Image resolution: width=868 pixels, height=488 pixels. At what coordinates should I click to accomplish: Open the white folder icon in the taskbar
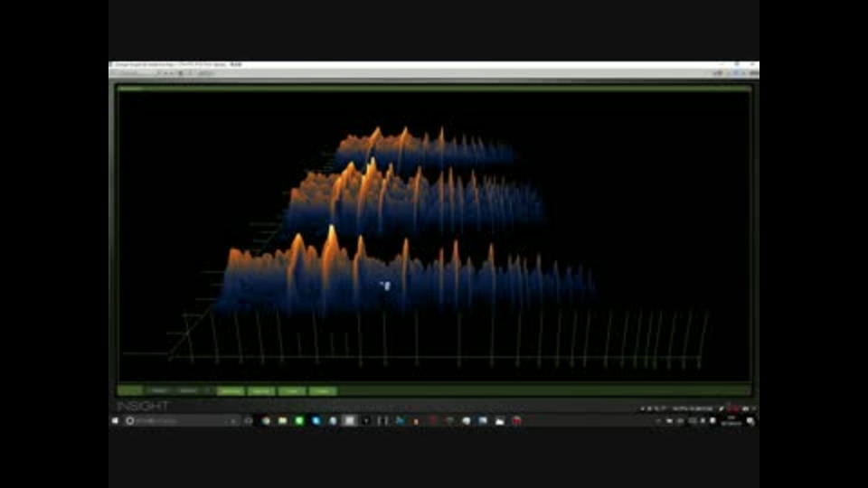[x=500, y=421]
